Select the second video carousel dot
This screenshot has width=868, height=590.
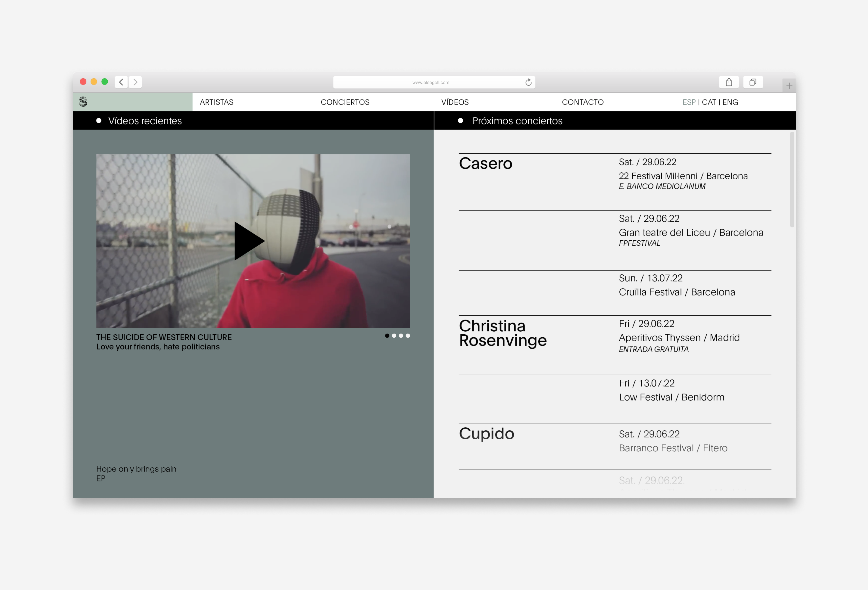coord(394,336)
